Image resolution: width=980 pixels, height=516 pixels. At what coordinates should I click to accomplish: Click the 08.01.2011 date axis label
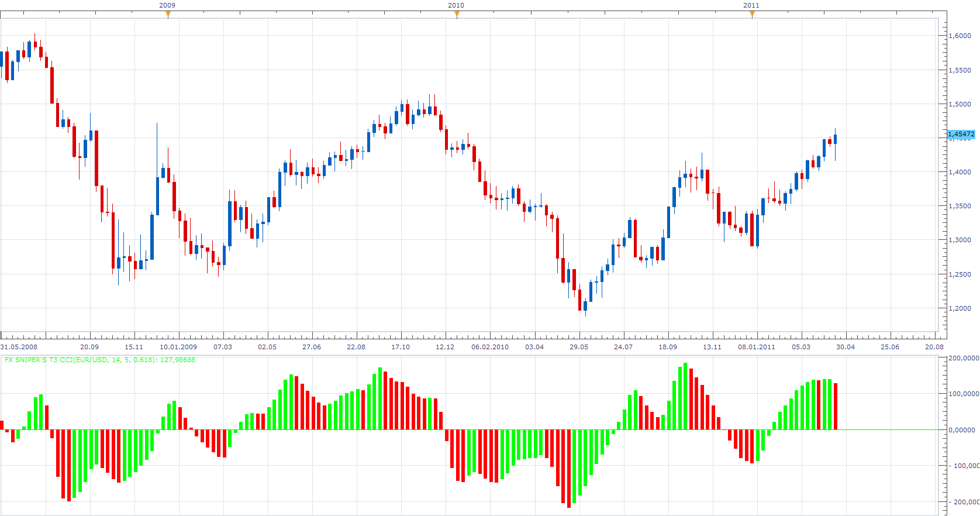coord(757,347)
